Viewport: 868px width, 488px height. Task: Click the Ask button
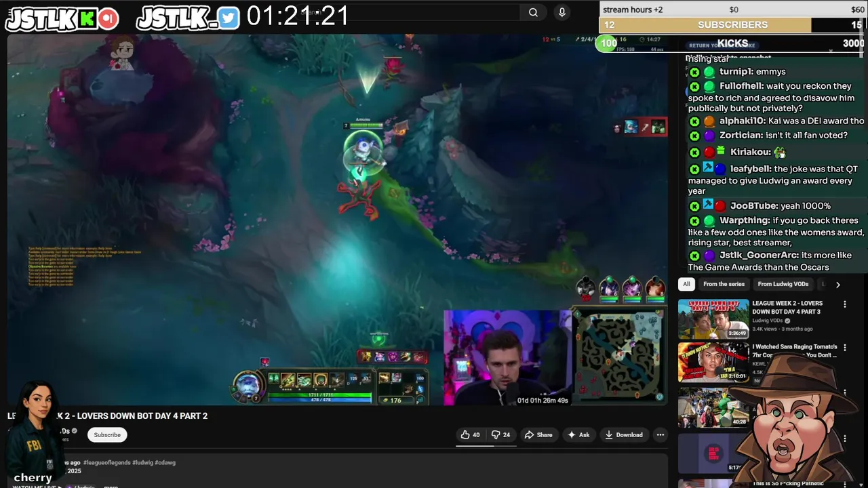click(578, 434)
